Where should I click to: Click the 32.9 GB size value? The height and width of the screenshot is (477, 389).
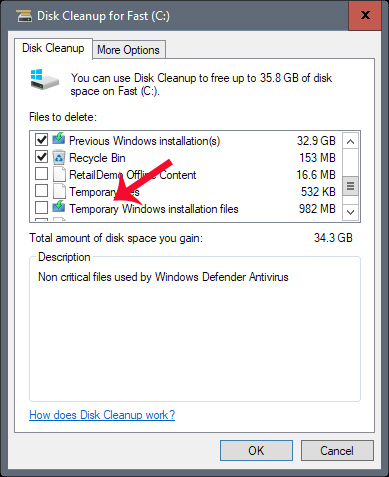point(316,141)
